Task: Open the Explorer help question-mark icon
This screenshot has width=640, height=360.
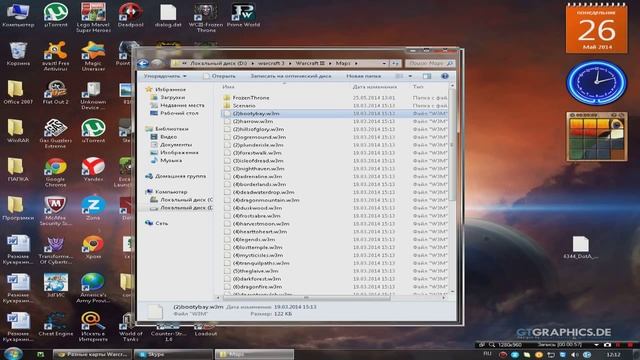Action: (x=445, y=76)
